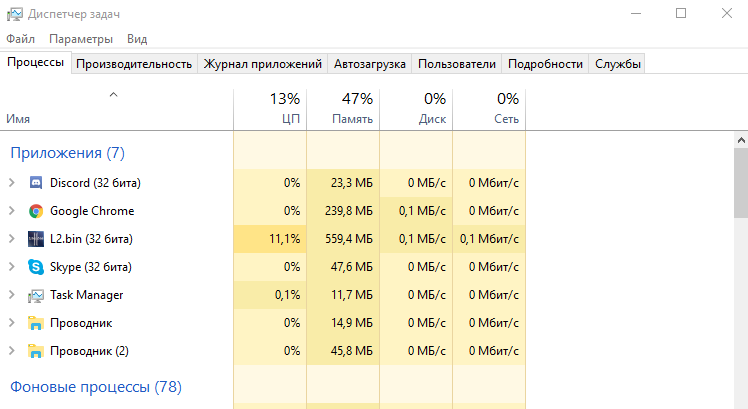The image size is (748, 409).
Task: Sort by the Имя column header
Action: [x=117, y=109]
